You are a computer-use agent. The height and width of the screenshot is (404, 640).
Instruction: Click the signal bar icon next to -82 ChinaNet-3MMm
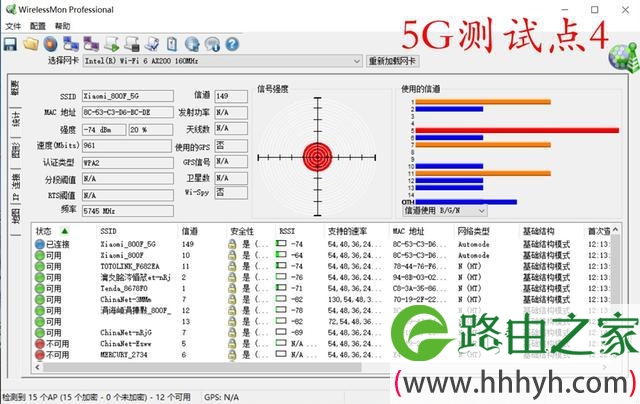pyautogui.click(x=281, y=299)
